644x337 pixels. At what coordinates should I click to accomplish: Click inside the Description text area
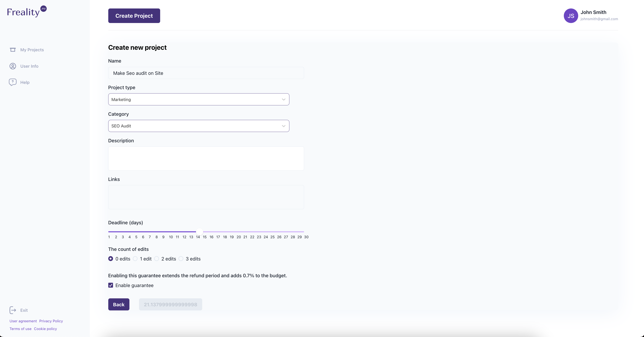point(206,158)
